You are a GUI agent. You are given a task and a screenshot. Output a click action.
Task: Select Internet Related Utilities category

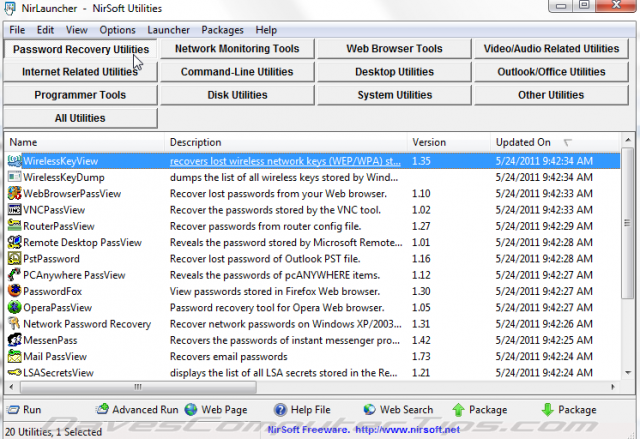click(80, 72)
